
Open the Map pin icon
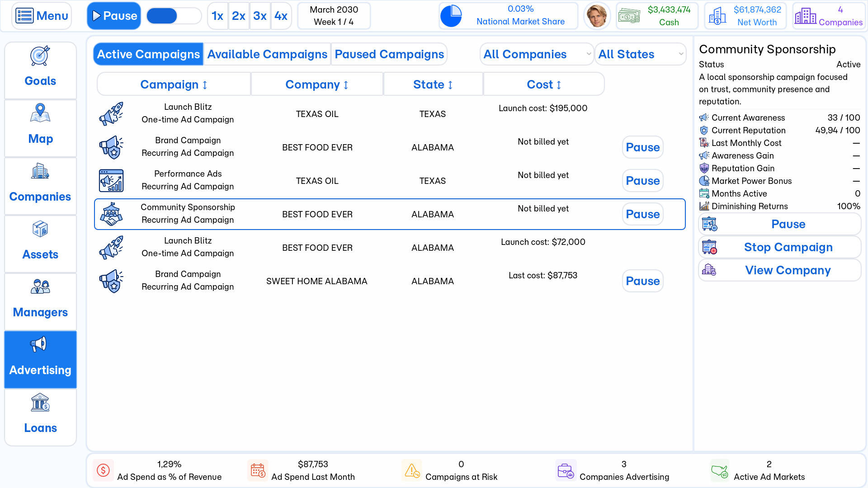[40, 113]
